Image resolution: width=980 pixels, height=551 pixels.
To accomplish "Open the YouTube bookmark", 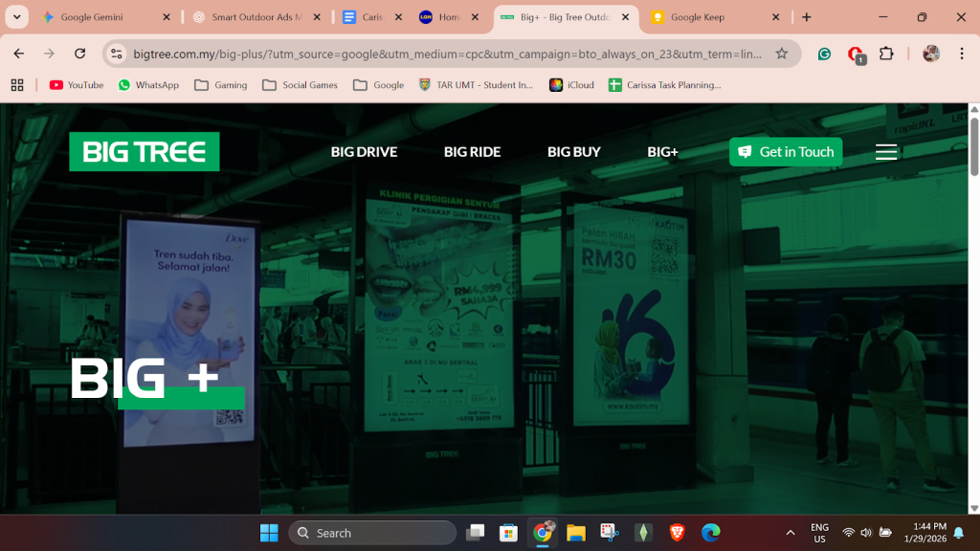I will (77, 85).
